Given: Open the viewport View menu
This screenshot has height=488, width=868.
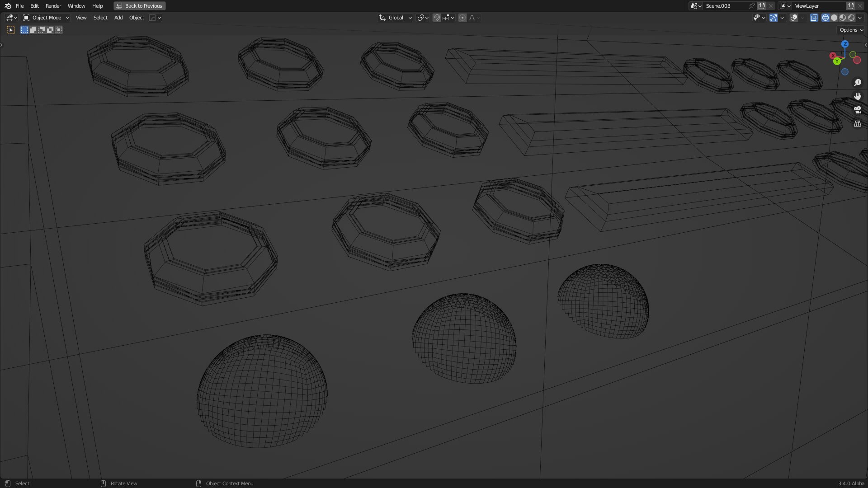Looking at the screenshot, I should (x=81, y=18).
